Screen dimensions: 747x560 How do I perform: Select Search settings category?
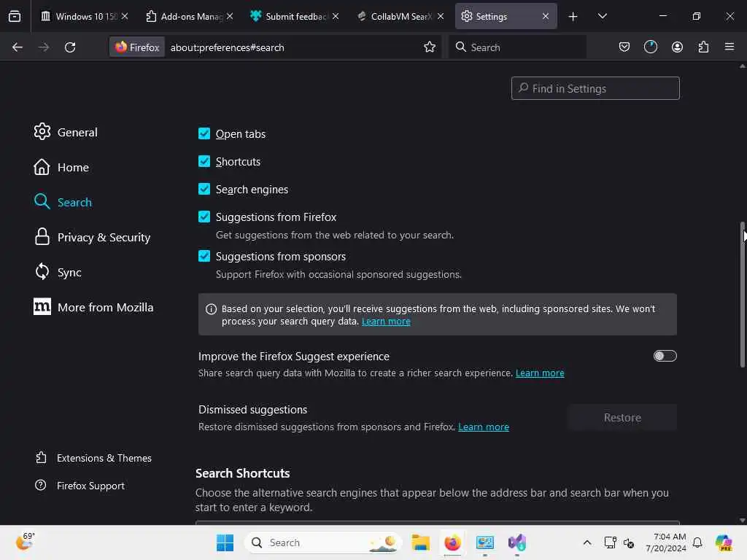(x=63, y=202)
